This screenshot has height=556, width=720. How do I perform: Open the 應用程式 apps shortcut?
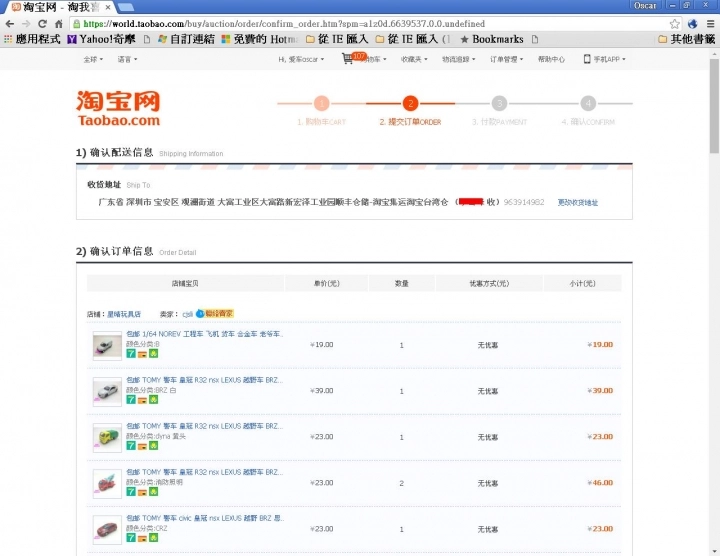[x=32, y=39]
